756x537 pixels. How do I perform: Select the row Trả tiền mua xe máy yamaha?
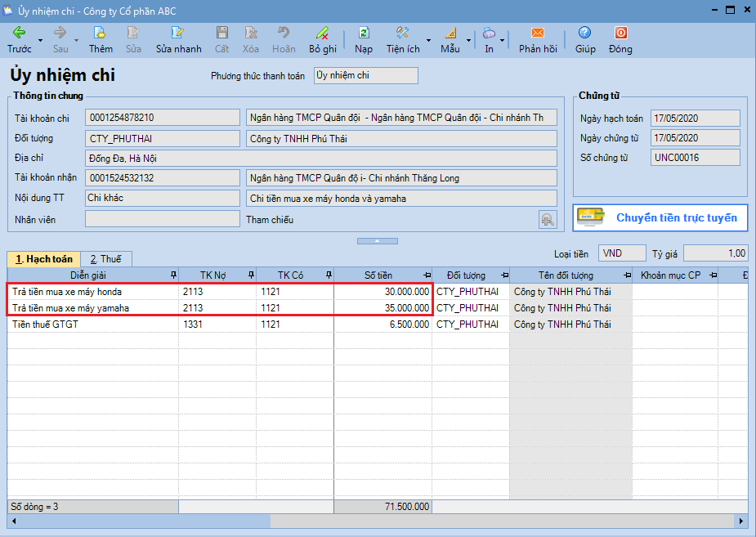click(x=377, y=308)
